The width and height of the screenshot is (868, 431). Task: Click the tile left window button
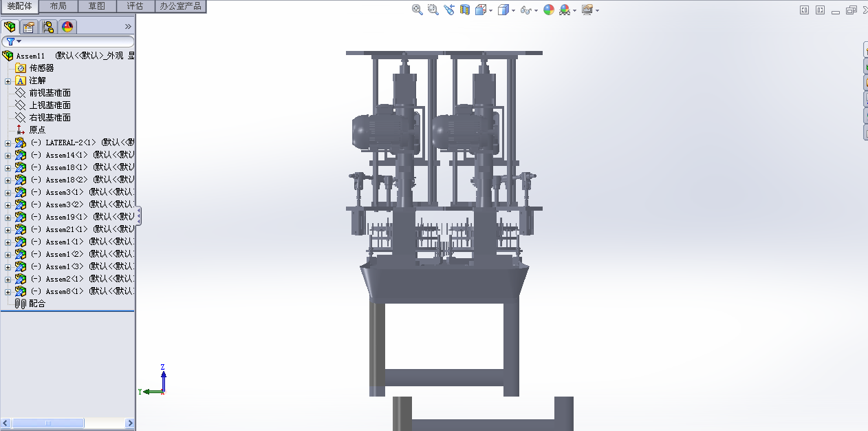804,10
